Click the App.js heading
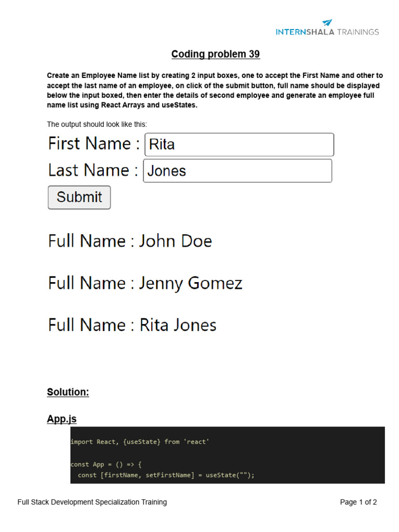The image size is (399, 532). (x=62, y=418)
